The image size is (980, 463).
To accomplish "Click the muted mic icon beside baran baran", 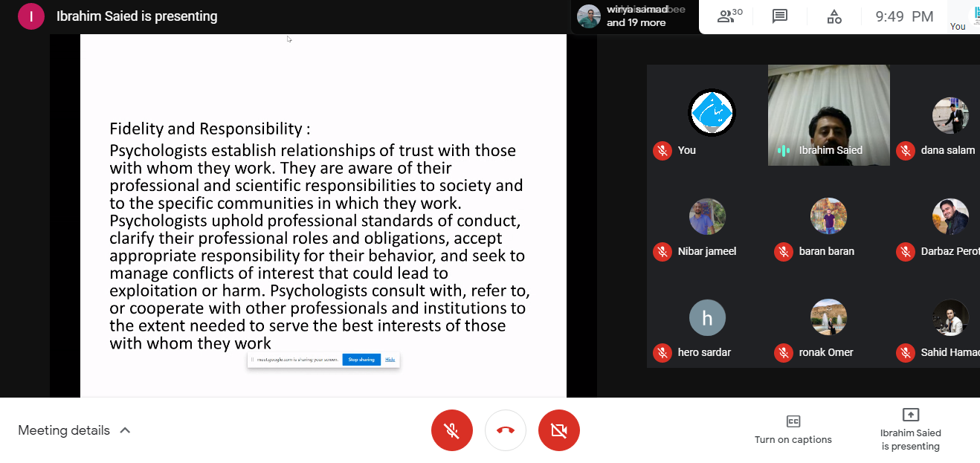I will point(783,251).
